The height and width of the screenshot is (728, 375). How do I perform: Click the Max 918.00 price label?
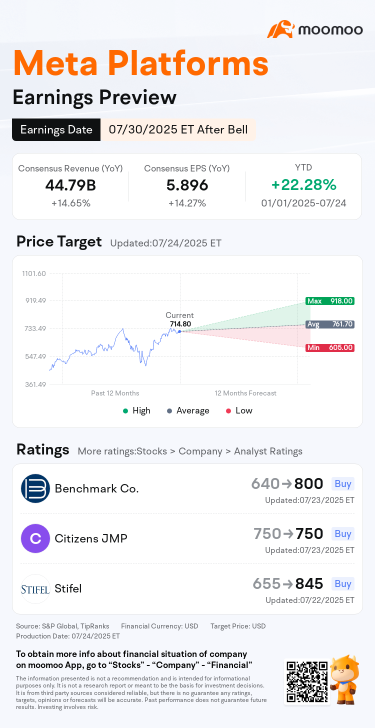click(330, 301)
